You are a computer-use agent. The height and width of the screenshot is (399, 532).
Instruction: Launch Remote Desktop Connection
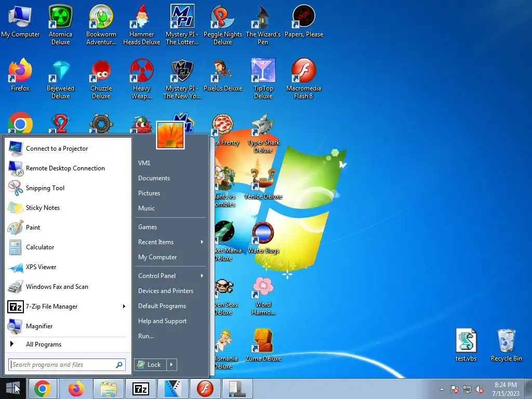67,168
